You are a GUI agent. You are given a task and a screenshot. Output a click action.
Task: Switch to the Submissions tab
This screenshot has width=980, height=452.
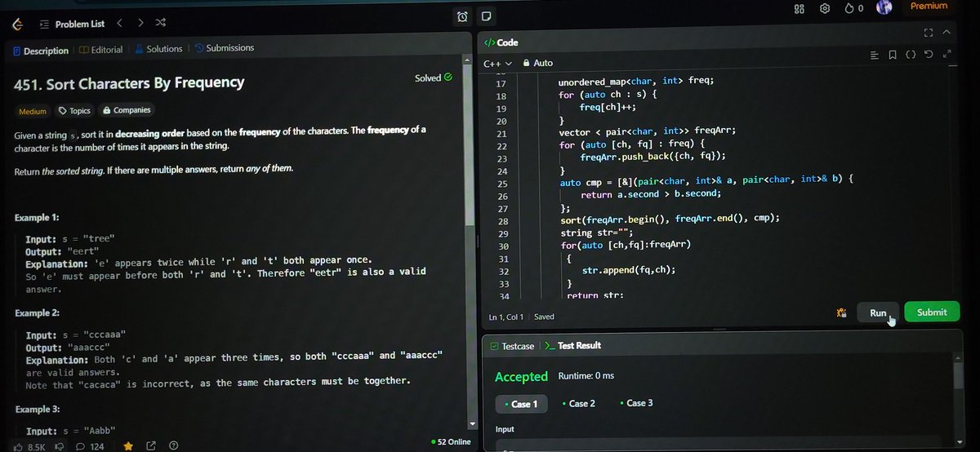225,48
